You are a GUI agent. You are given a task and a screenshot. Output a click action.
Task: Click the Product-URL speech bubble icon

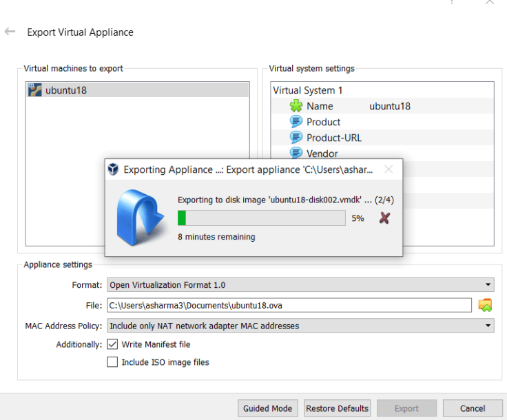pyautogui.click(x=296, y=138)
